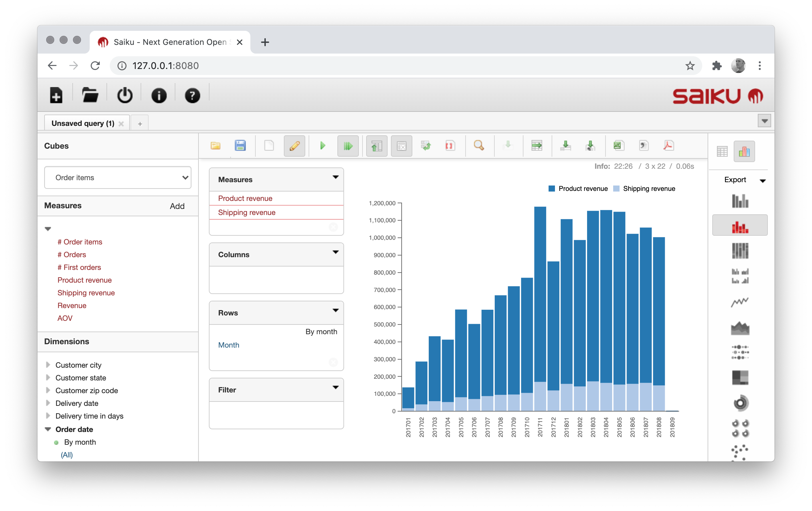Select the sunburst chart type icon
This screenshot has width=812, height=511.
740,403
